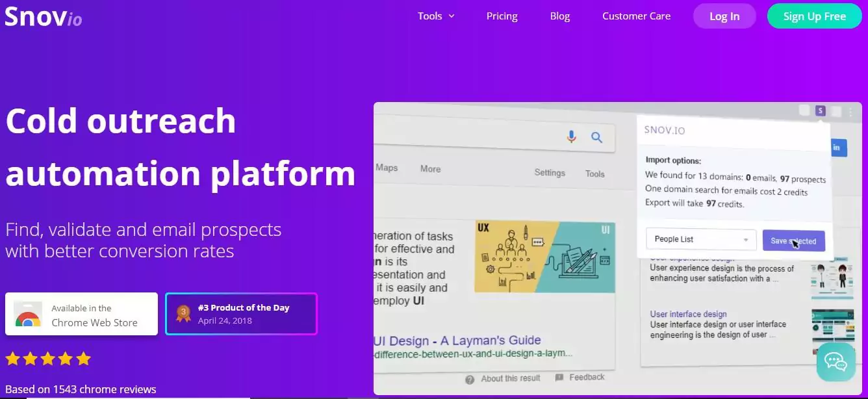Open the Tools dropdown menu

436,16
